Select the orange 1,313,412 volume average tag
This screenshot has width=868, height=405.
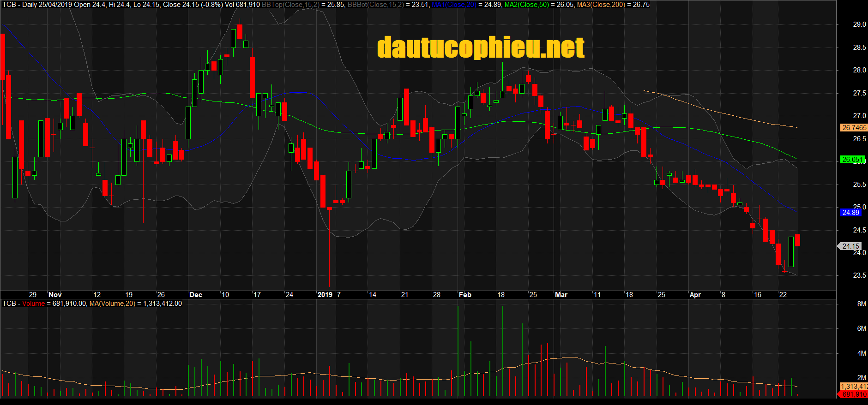tap(854, 387)
